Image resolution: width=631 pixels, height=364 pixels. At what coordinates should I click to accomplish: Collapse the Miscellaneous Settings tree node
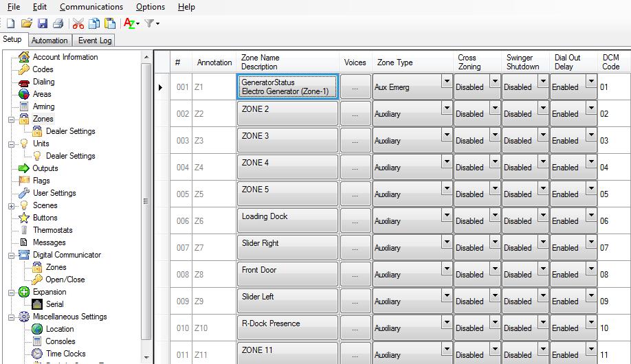tap(11, 317)
